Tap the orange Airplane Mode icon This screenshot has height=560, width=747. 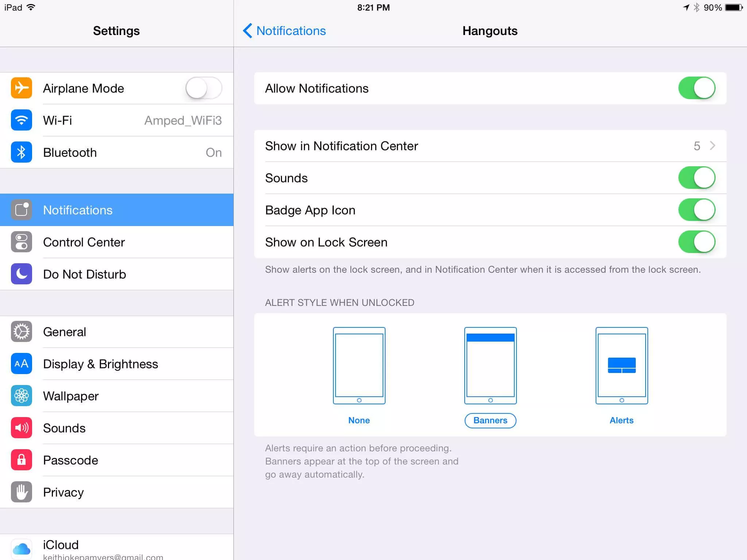[22, 88]
